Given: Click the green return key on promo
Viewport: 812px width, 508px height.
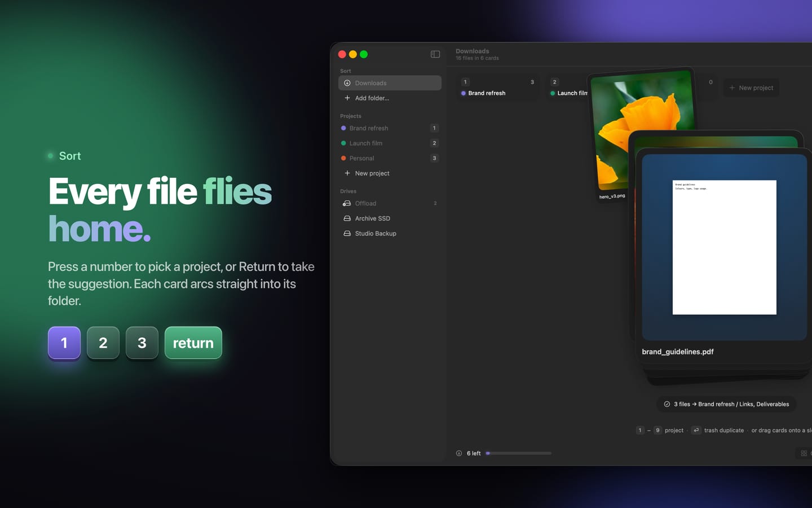Looking at the screenshot, I should click(193, 343).
